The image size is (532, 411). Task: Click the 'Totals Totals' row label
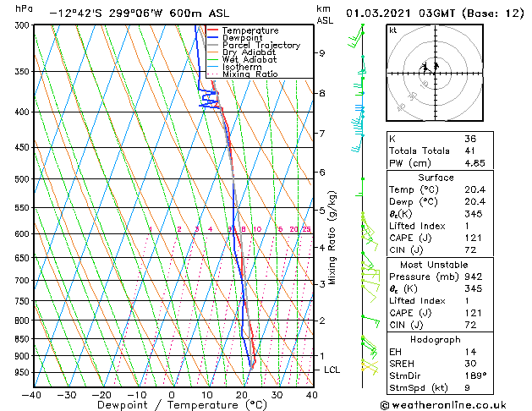pyautogui.click(x=420, y=151)
